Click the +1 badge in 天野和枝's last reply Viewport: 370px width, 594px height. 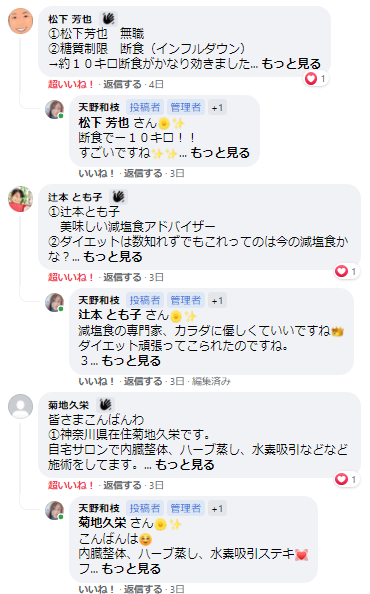tap(217, 508)
